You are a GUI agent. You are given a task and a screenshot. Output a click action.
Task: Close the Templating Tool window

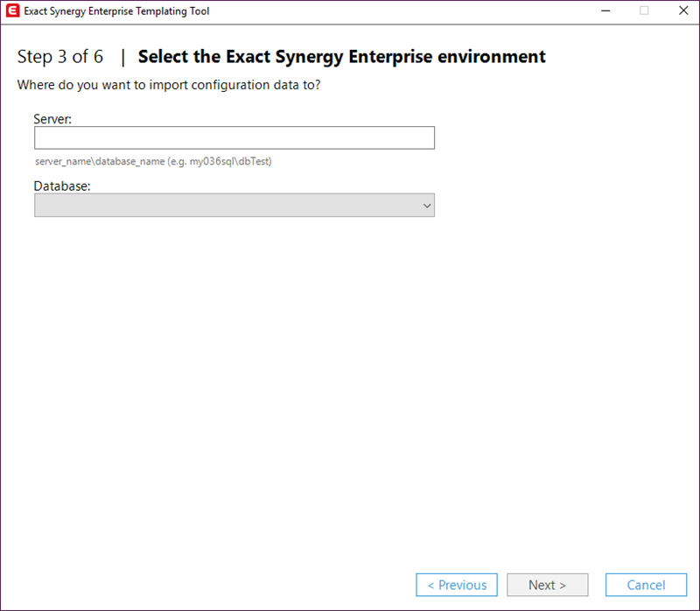coord(683,11)
